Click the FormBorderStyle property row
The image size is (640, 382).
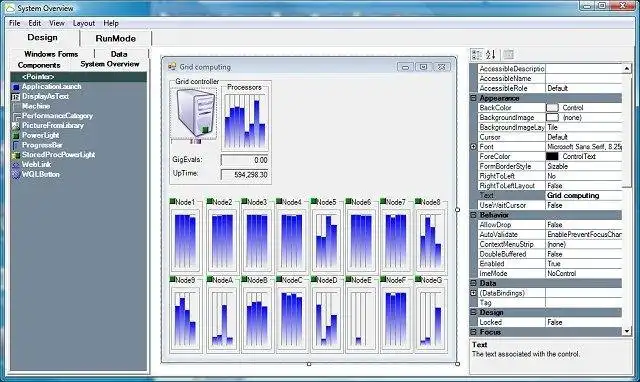tap(550, 166)
